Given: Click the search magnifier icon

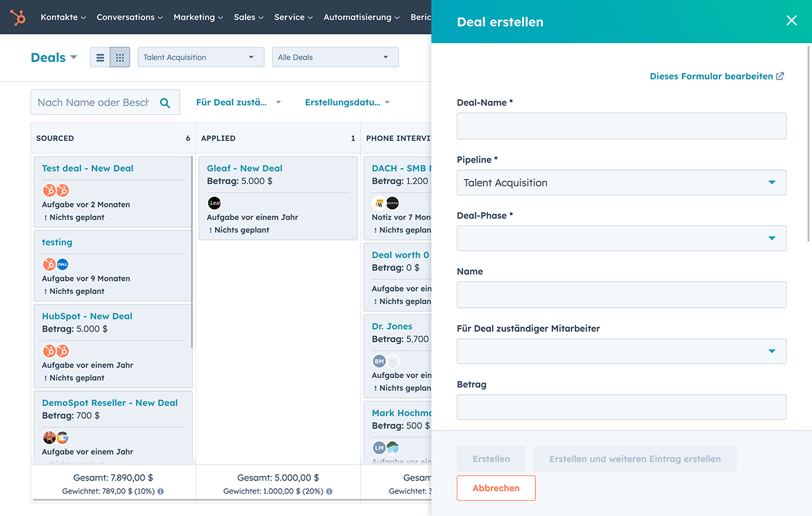Looking at the screenshot, I should 165,103.
